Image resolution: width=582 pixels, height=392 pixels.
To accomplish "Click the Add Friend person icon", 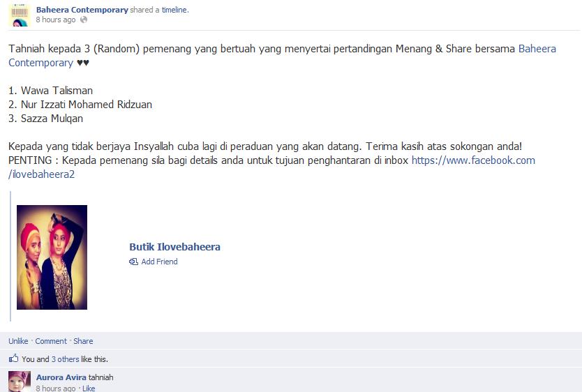I will click(x=133, y=262).
